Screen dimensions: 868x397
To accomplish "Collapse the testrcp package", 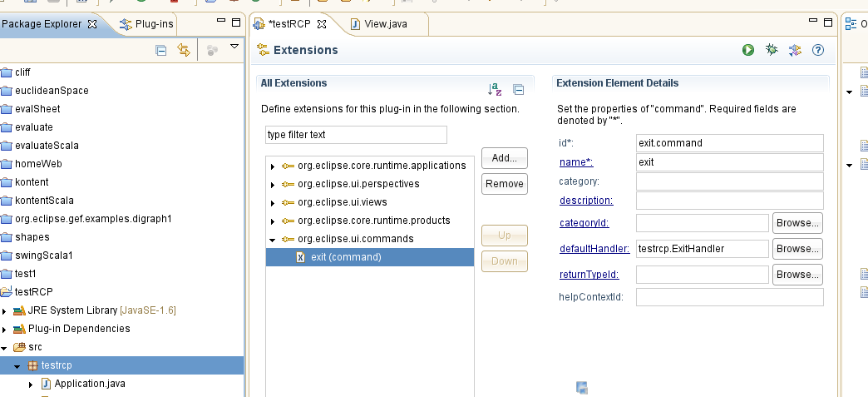I will click(17, 366).
